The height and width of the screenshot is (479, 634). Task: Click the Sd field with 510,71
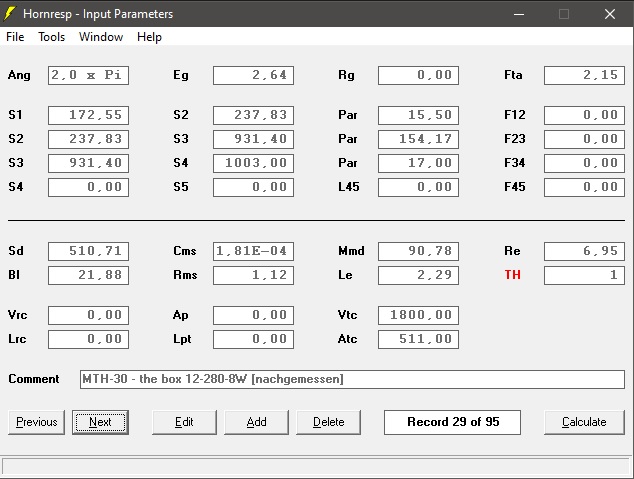click(89, 251)
